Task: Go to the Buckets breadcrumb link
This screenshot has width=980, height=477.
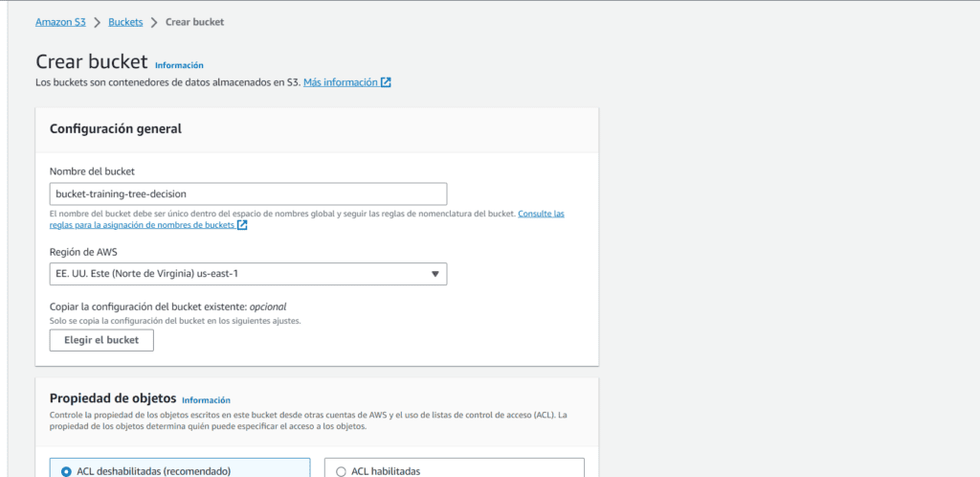Action: pos(124,21)
